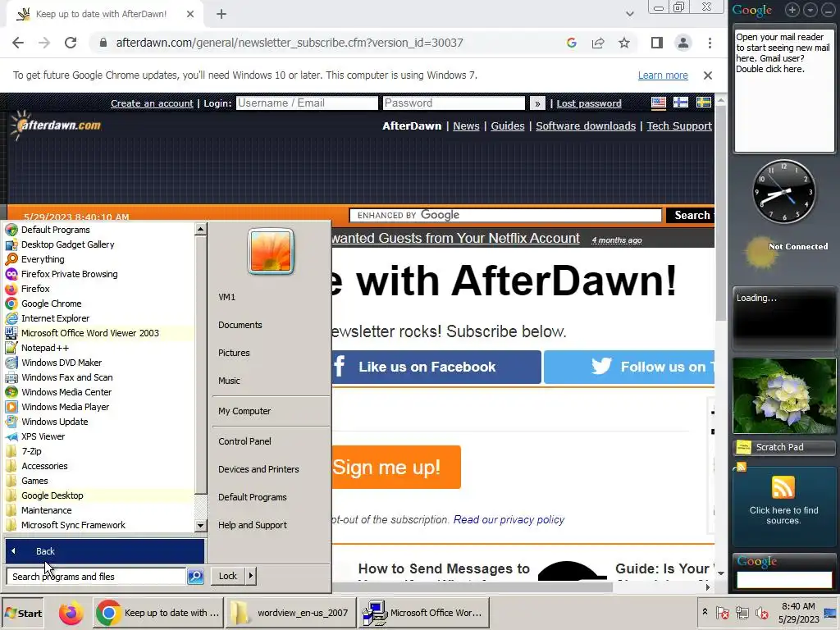Open the Read our privacy policy link

coord(509,519)
